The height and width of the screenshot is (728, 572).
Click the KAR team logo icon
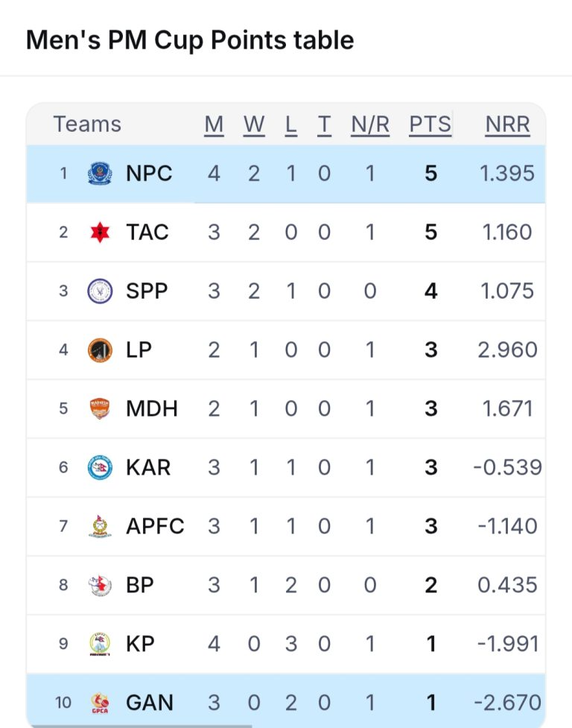coord(100,467)
